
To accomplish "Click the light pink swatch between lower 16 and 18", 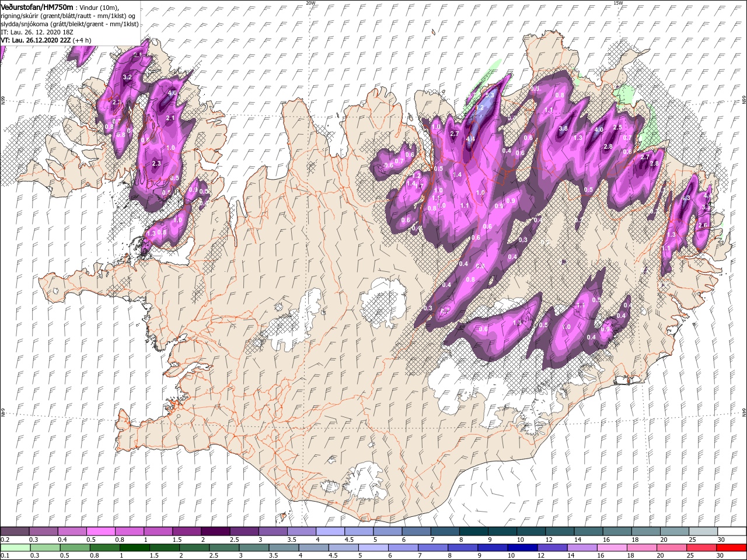I will (x=612, y=548).
